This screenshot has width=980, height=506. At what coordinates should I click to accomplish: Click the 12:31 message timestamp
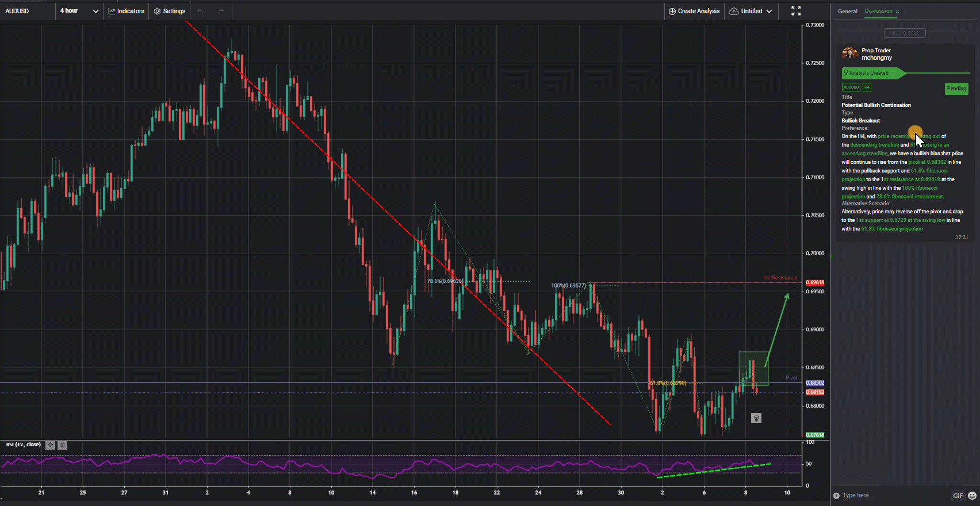[962, 237]
